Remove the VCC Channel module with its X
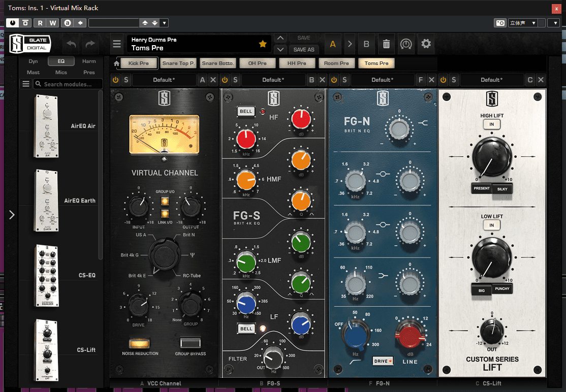The image size is (566, 392). coord(213,80)
